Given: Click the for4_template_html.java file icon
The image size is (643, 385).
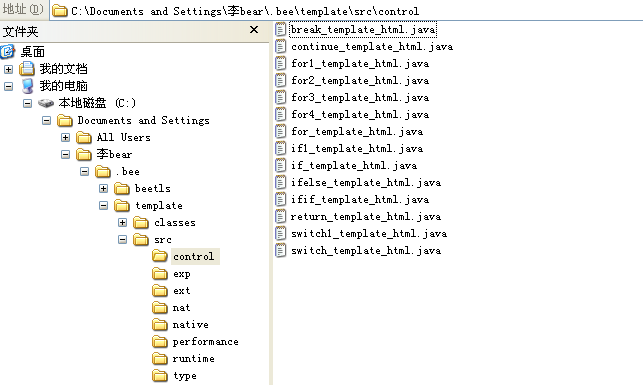Looking at the screenshot, I should [x=280, y=114].
